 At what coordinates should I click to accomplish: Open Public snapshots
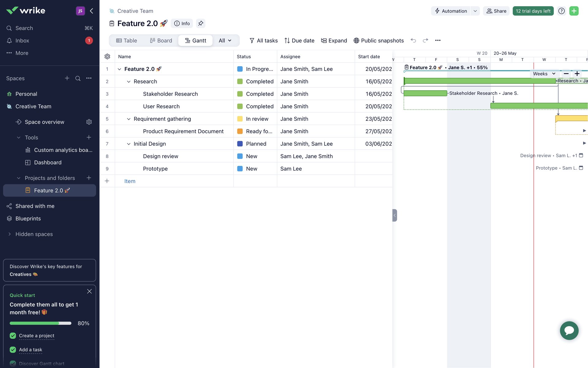379,40
